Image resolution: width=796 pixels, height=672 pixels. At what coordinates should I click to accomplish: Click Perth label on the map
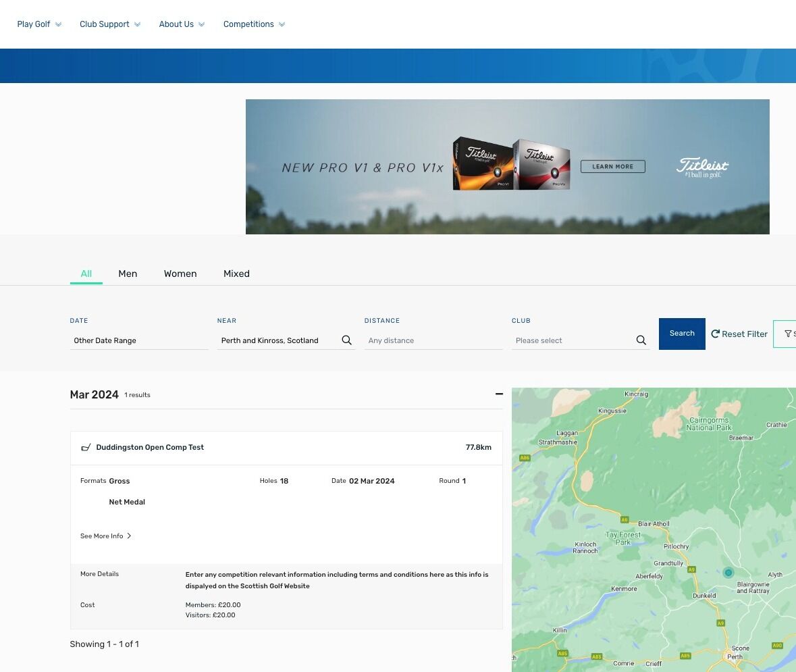[x=735, y=656]
